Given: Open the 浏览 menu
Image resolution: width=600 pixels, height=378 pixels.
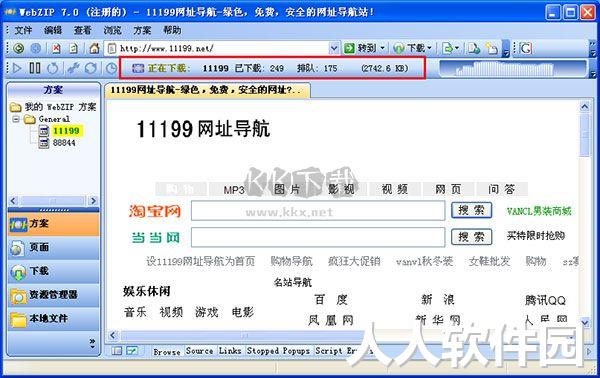Looking at the screenshot, I should [x=112, y=30].
